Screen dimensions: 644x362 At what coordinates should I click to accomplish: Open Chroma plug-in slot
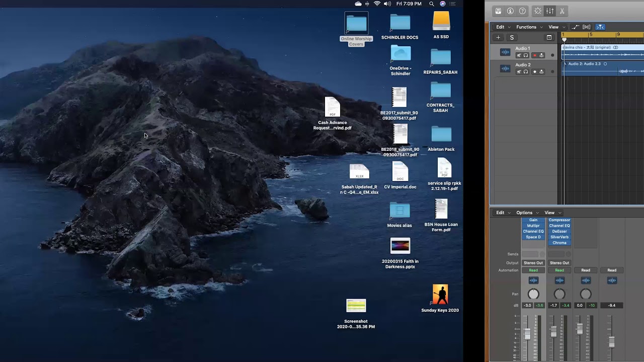point(559,243)
